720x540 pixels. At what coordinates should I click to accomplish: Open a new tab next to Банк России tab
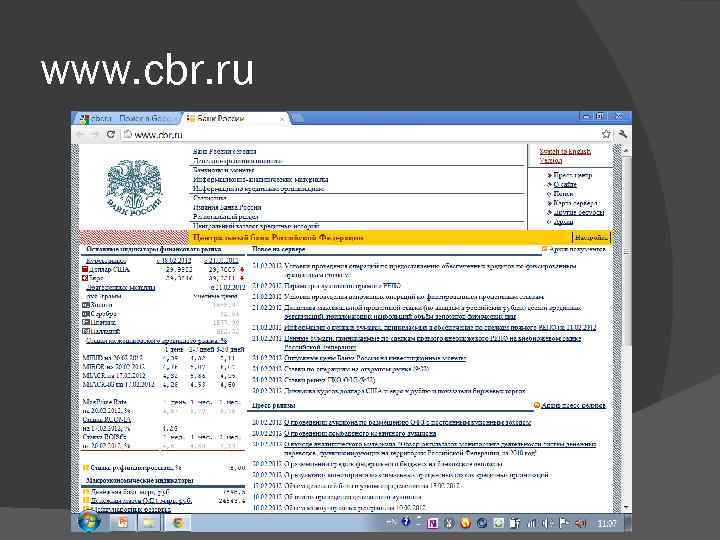[297, 118]
